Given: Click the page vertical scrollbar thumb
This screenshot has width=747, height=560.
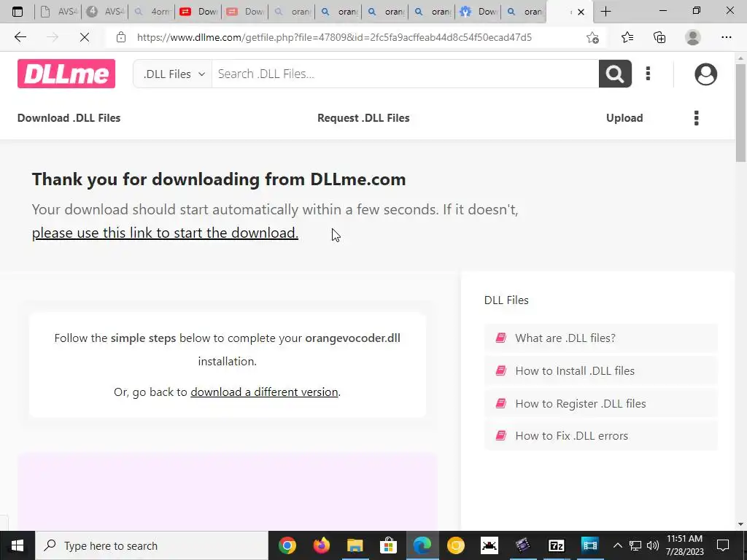Looking at the screenshot, I should click(741, 112).
